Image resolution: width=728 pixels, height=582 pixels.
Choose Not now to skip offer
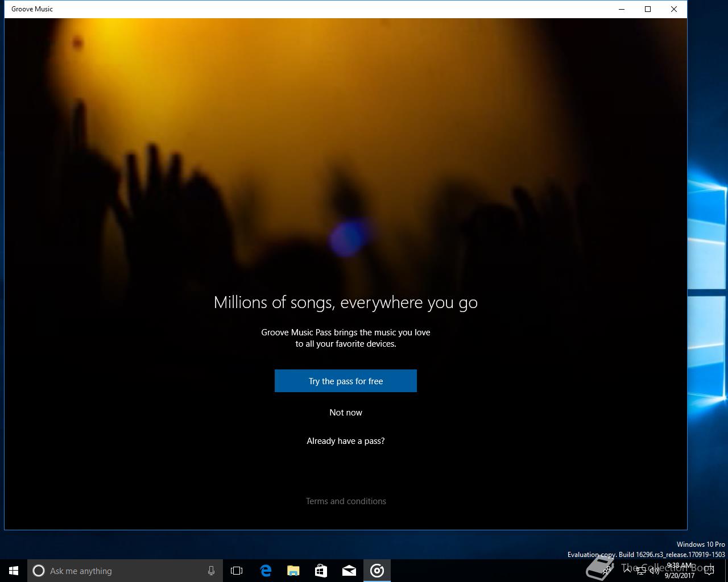point(346,413)
